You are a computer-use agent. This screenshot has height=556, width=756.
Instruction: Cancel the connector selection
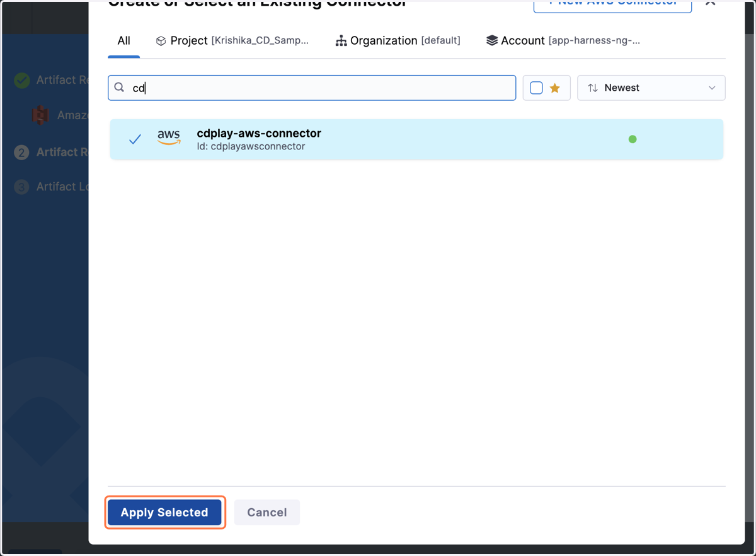click(x=267, y=513)
